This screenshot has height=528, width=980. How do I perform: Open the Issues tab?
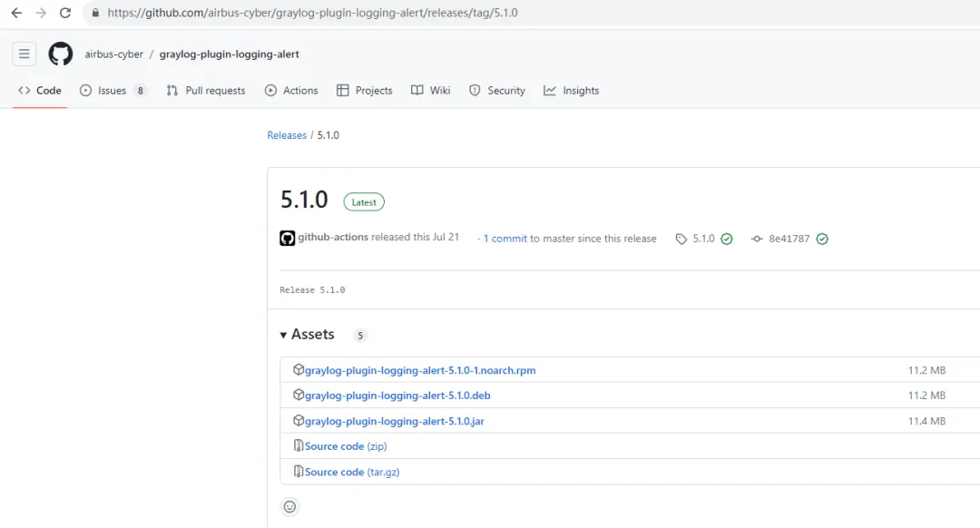tap(112, 91)
